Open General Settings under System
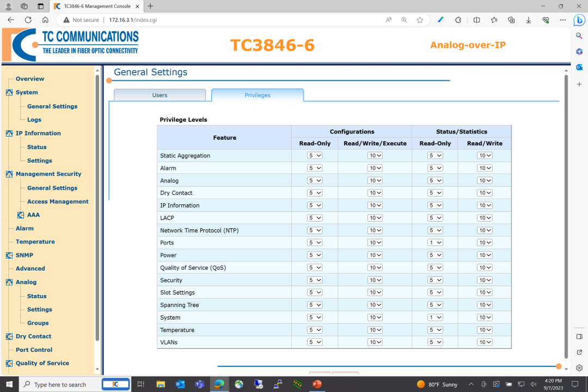The height and width of the screenshot is (392, 588). (52, 106)
